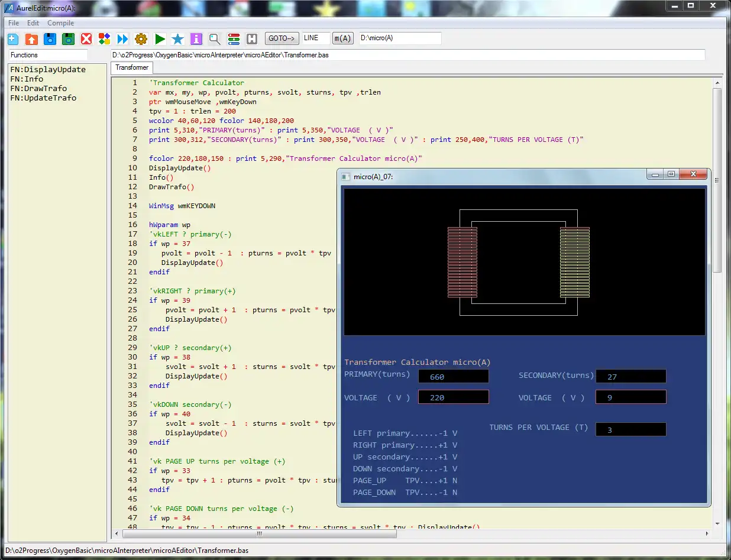Click the transformer drawing in micro(A) window
731x560 pixels.
(519, 262)
